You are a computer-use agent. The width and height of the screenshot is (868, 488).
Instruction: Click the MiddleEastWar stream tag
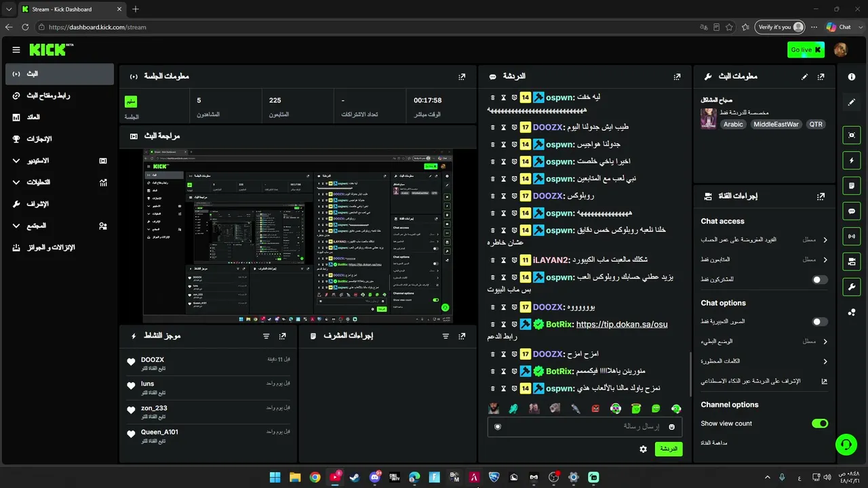pos(776,125)
